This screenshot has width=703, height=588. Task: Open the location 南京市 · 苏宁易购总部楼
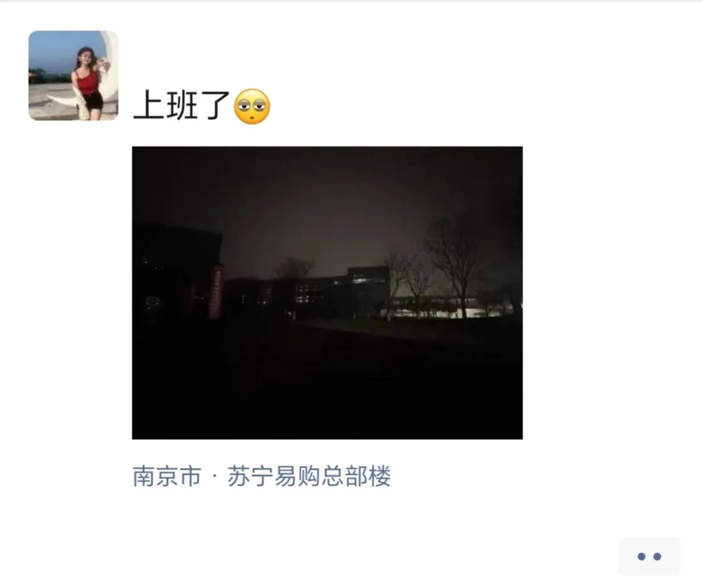[262, 476]
